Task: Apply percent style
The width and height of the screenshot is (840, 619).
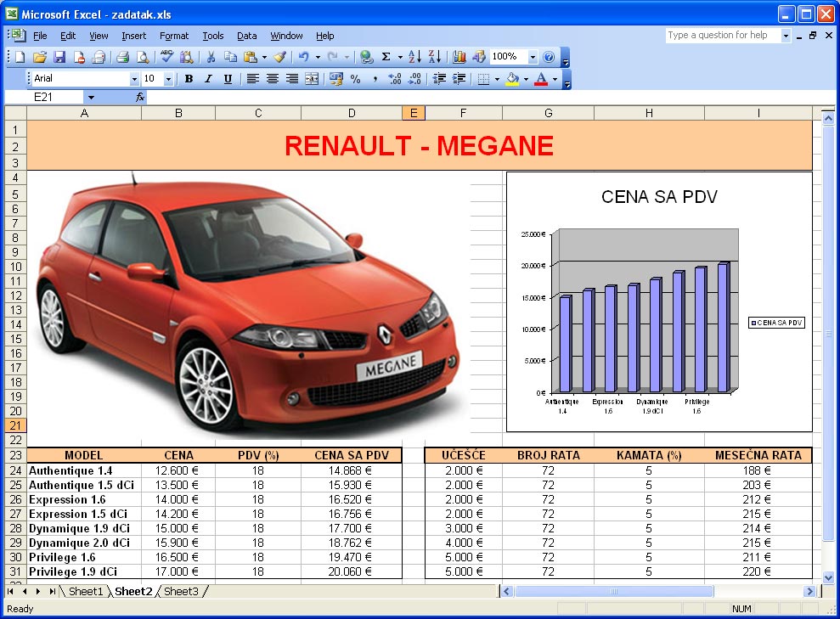Action: pyautogui.click(x=355, y=79)
